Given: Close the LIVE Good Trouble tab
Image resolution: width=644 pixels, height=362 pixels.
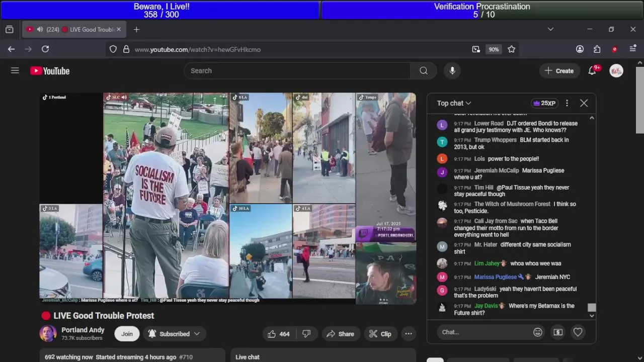Looking at the screenshot, I should 119,30.
